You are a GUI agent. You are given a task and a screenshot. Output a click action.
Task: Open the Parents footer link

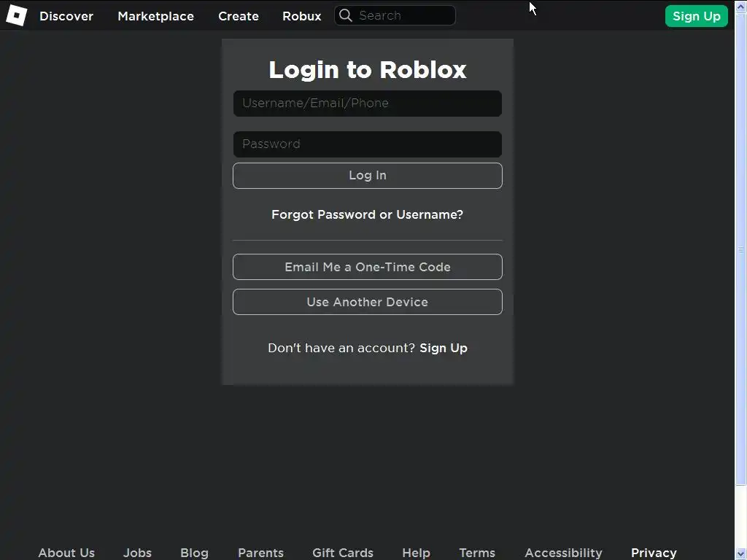pyautogui.click(x=260, y=553)
